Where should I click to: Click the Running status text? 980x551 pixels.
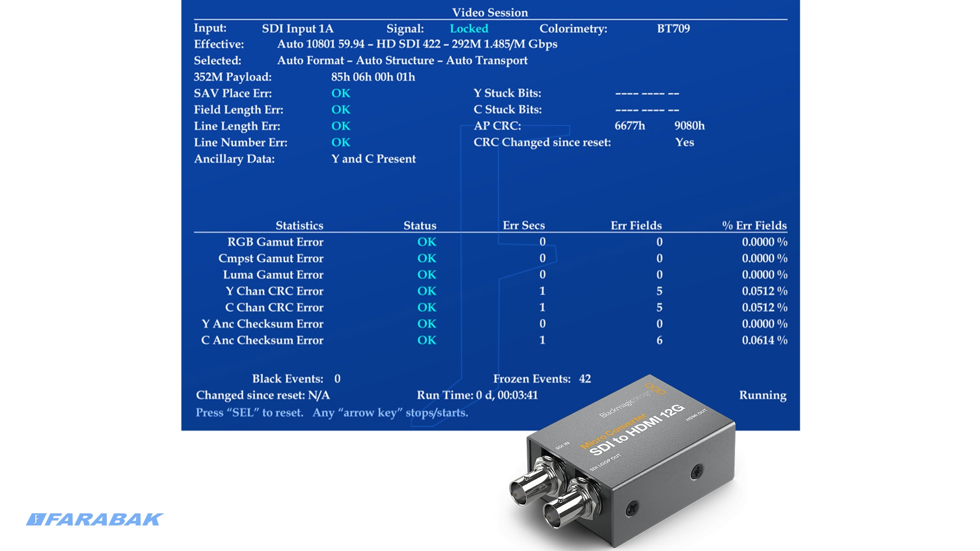762,395
